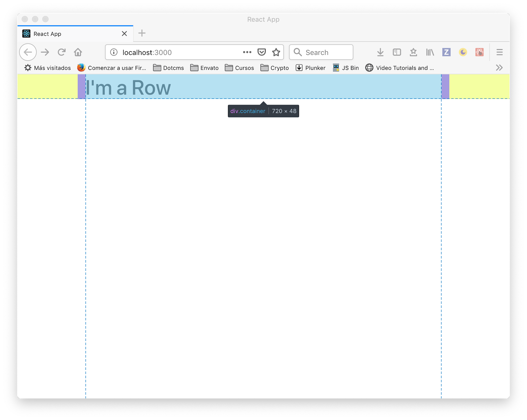This screenshot has height=420, width=527.
Task: Open the JS Bin bookmark
Action: pos(346,68)
